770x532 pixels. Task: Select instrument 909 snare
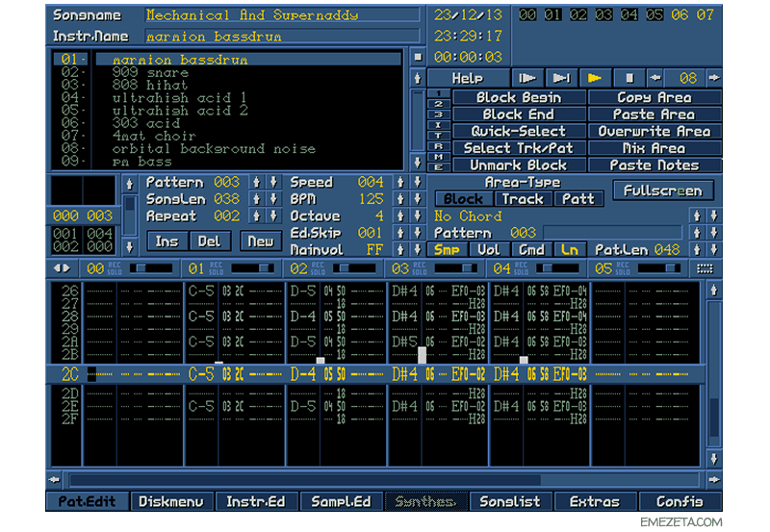pos(248,73)
